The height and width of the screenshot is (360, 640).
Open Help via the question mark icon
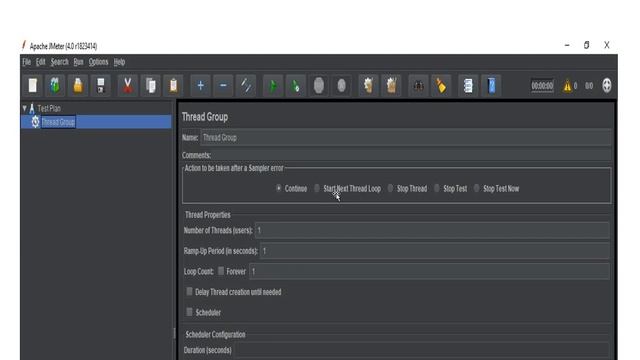(x=491, y=86)
